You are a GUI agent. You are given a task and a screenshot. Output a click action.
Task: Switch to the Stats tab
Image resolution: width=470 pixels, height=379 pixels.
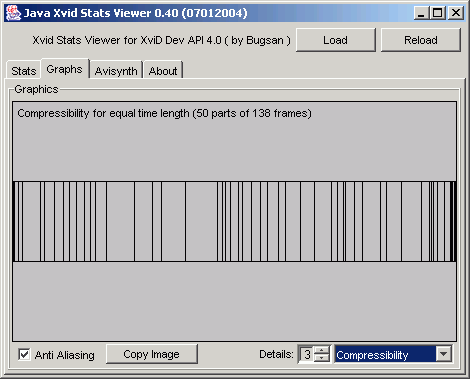[24, 71]
